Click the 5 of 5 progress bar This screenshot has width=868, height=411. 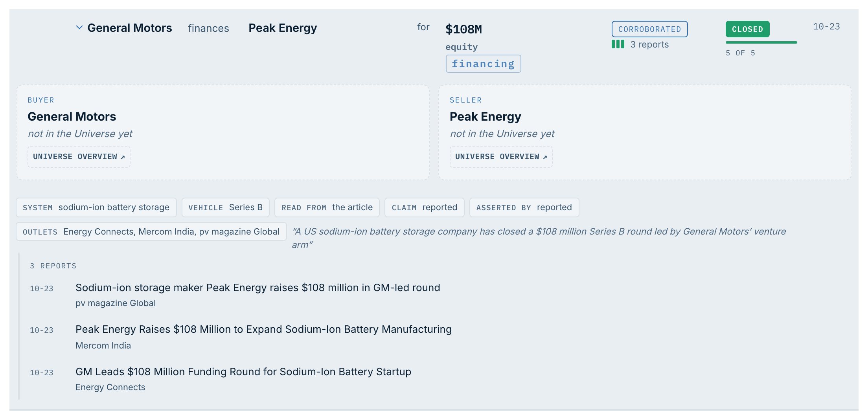pyautogui.click(x=761, y=42)
